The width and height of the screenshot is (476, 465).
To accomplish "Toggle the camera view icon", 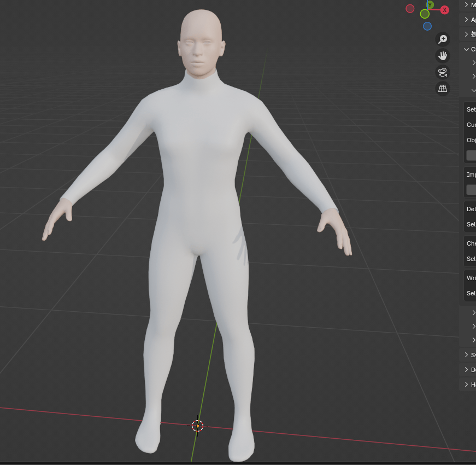I will click(x=443, y=72).
